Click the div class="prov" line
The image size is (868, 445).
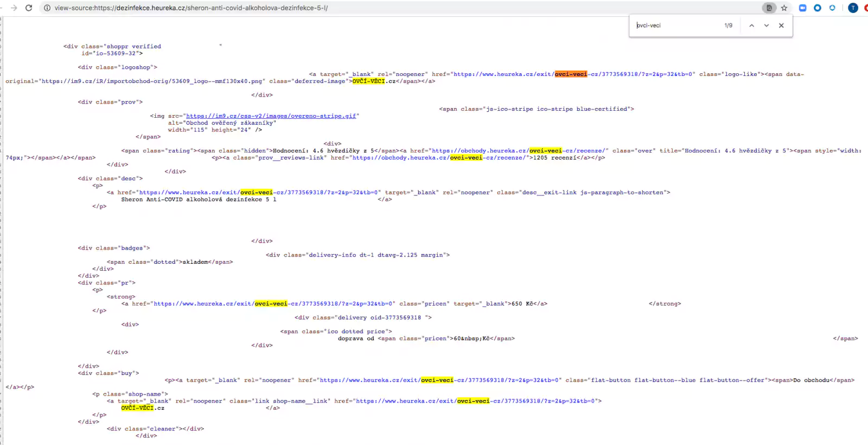(110, 102)
